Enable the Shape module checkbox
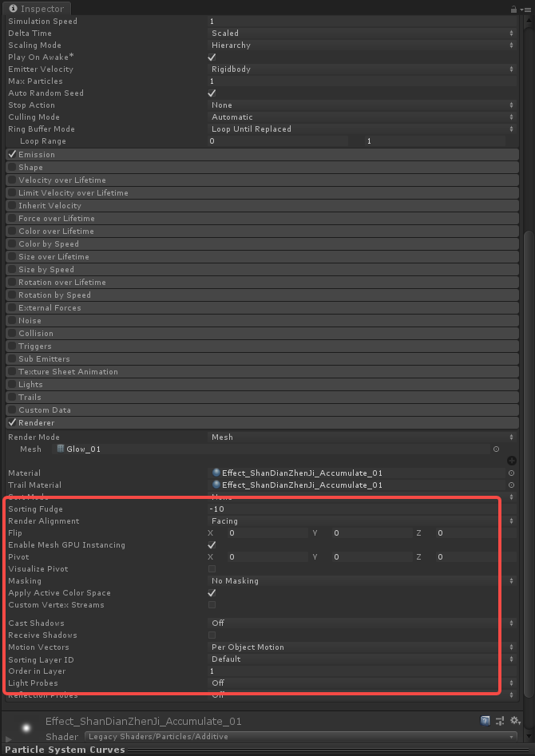Image resolution: width=535 pixels, height=756 pixels. pos(12,168)
